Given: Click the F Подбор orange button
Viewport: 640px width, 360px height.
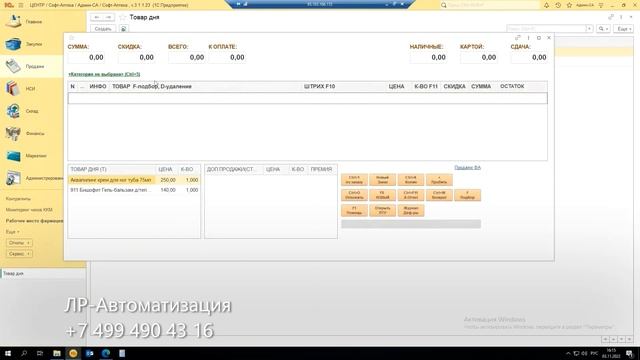Looking at the screenshot, I should [x=467, y=195].
